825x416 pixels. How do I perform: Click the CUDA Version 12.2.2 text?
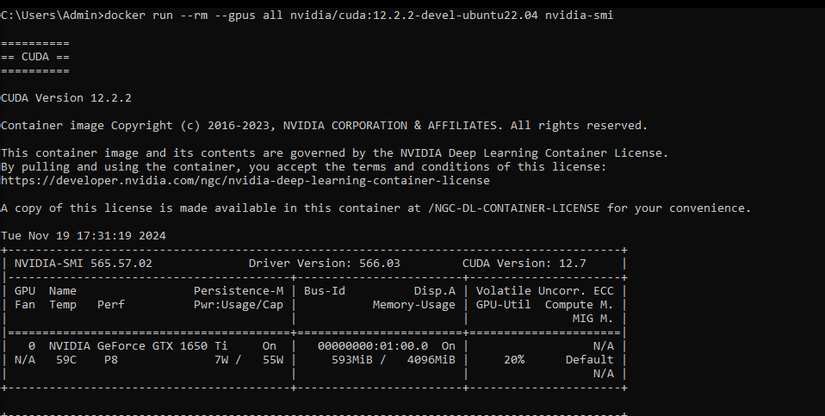point(66,98)
